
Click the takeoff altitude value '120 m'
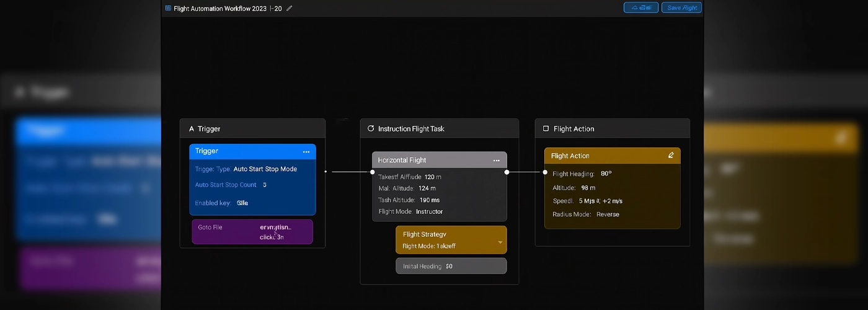[x=433, y=177]
